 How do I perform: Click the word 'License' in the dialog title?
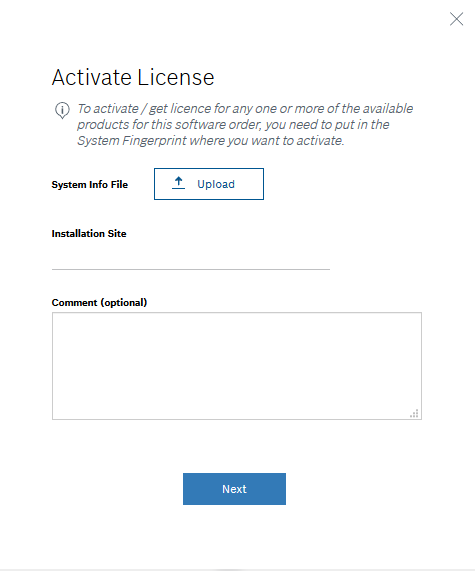[x=176, y=77]
